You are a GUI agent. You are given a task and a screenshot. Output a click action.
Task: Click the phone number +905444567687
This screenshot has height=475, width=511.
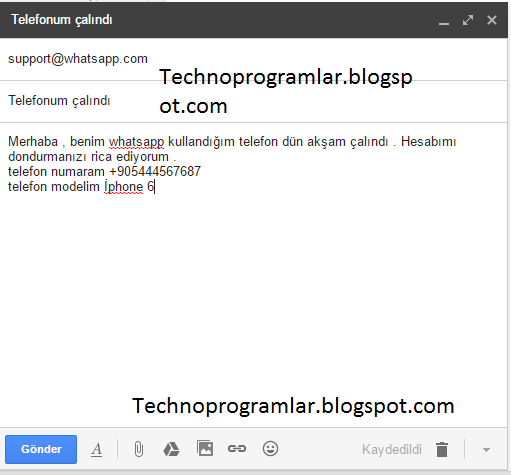coord(155,172)
